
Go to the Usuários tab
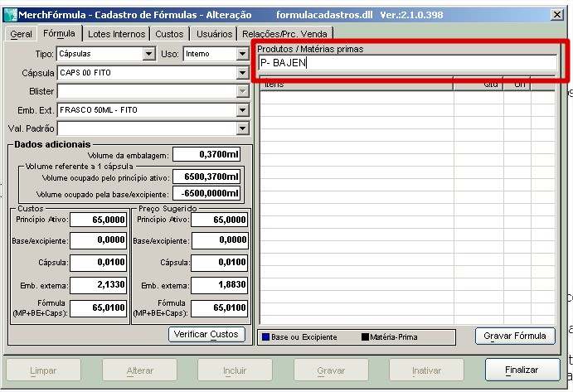[214, 34]
